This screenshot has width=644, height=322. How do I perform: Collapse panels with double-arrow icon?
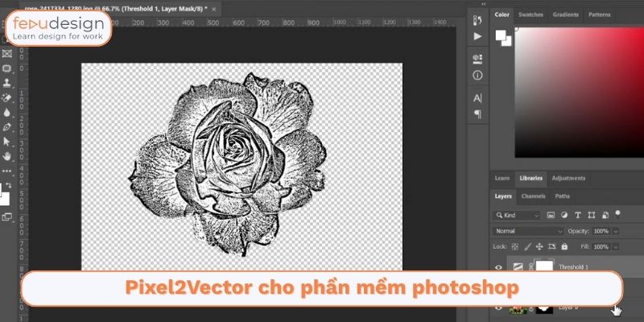(484, 4)
